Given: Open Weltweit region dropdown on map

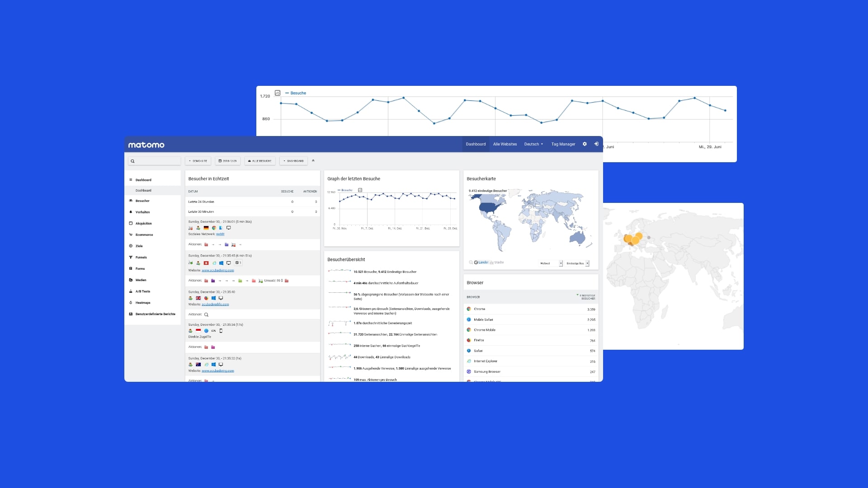Looking at the screenshot, I should click(551, 263).
